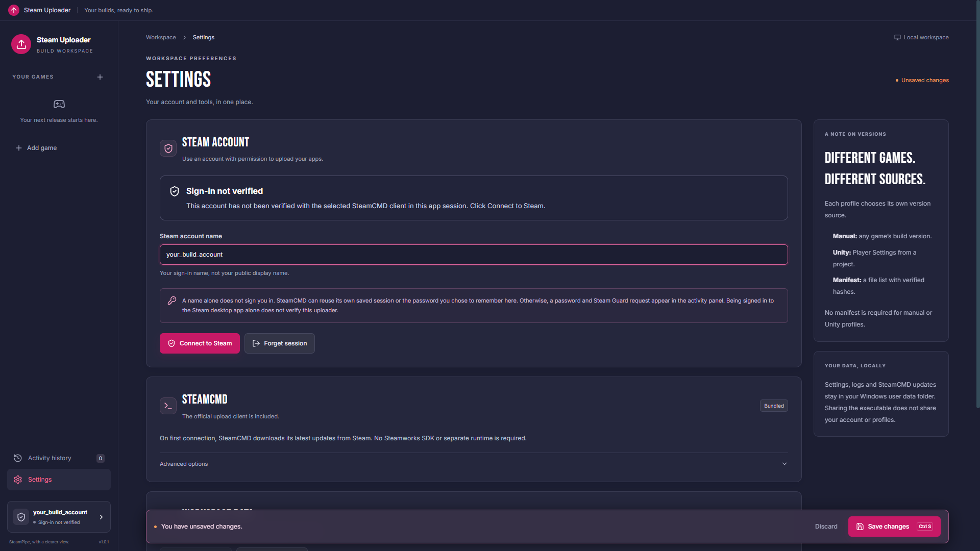Screen dimensions: 980x551
Task: Click the Unsaved changes indicator
Action: pos(922,80)
